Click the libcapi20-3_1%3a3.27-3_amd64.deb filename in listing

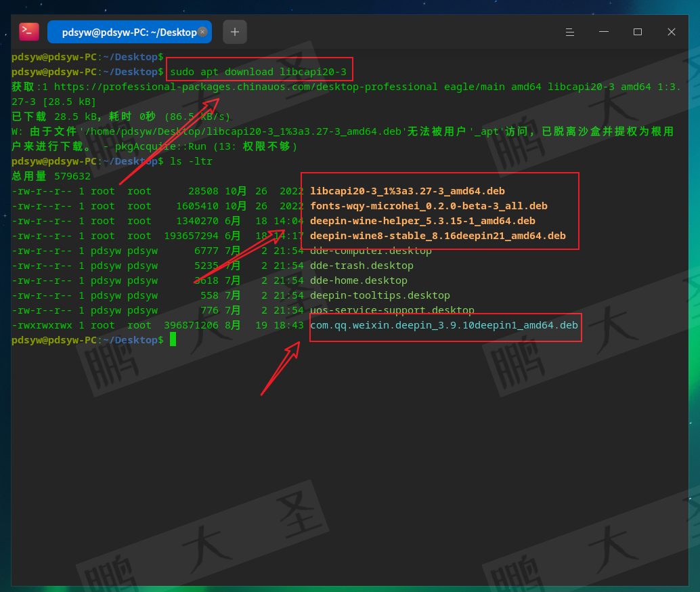tap(407, 191)
